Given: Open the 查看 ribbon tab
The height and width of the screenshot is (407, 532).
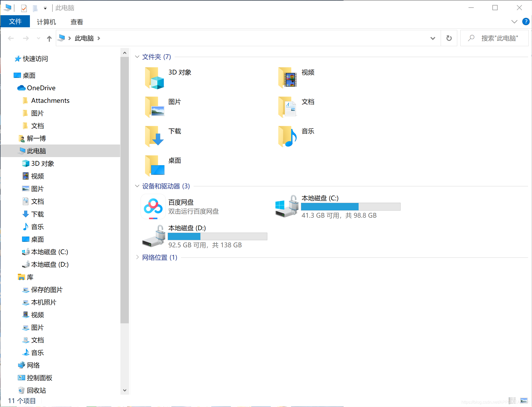Looking at the screenshot, I should pyautogui.click(x=77, y=22).
